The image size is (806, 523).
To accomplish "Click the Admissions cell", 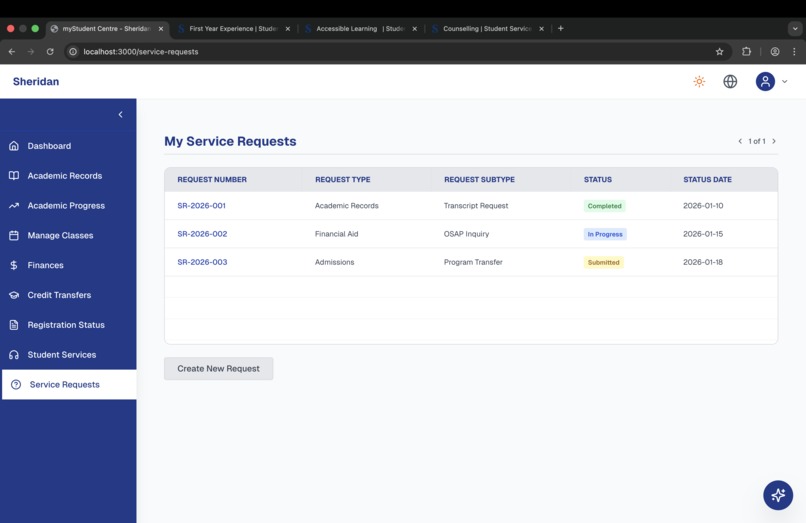I will [334, 262].
